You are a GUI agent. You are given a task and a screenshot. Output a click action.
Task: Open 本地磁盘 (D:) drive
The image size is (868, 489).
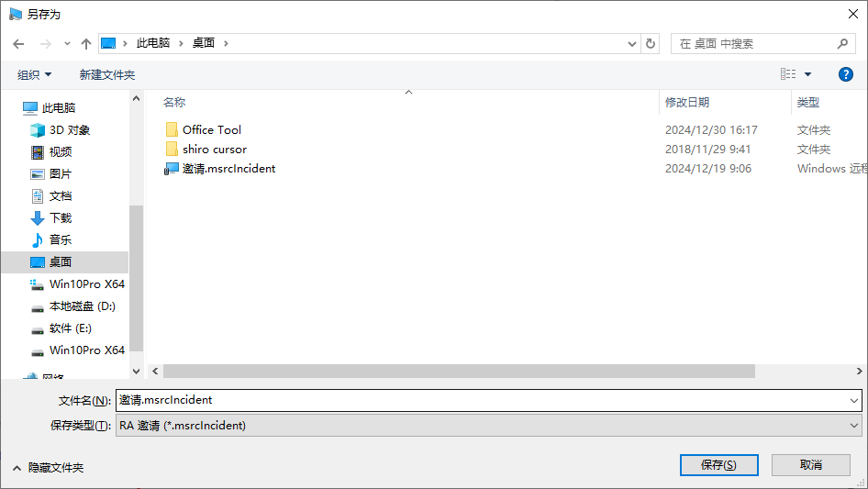point(82,306)
